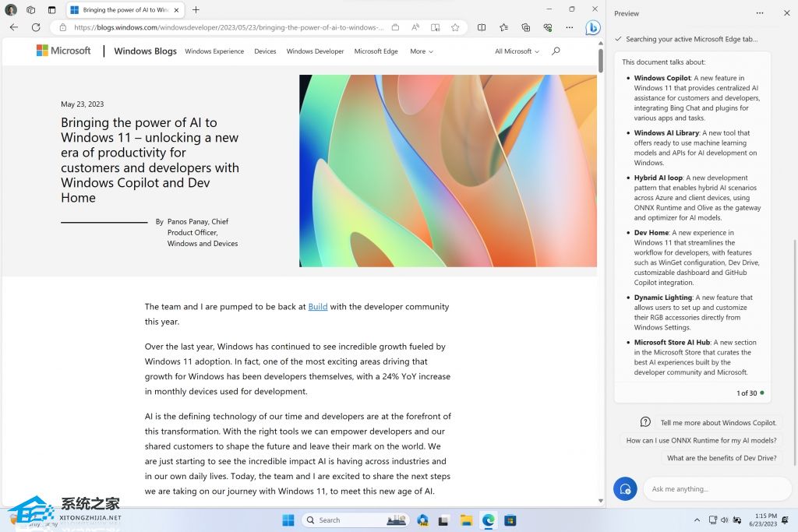Open the Favorites list from the toolbar
This screenshot has width=798, height=532.
pyautogui.click(x=503, y=26)
